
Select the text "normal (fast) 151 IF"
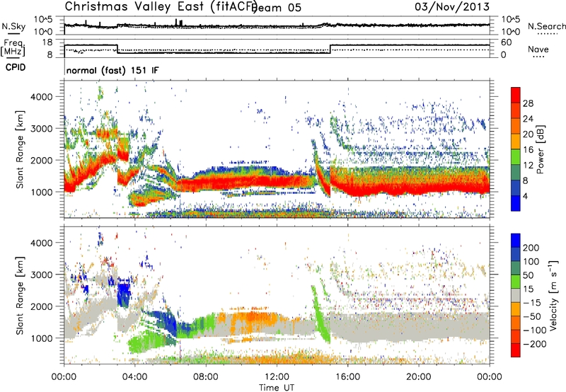tap(112, 70)
